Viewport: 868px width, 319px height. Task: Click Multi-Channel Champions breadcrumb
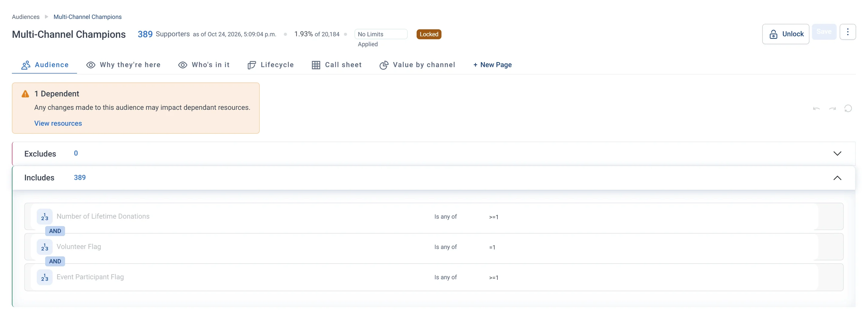[88, 17]
